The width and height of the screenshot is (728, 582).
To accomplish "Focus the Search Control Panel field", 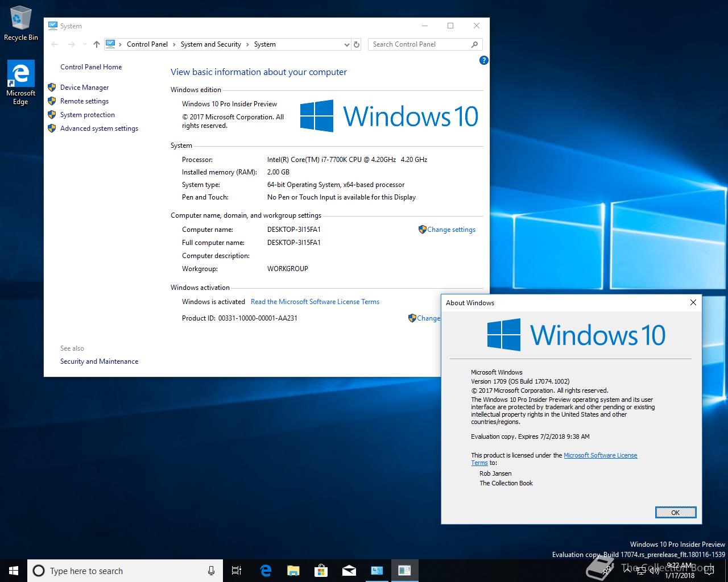I will pyautogui.click(x=425, y=44).
